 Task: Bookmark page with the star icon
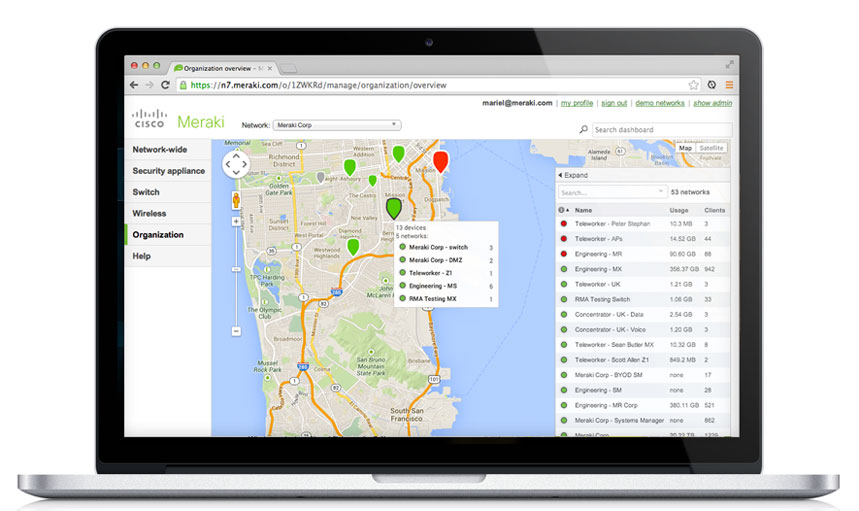pos(694,85)
